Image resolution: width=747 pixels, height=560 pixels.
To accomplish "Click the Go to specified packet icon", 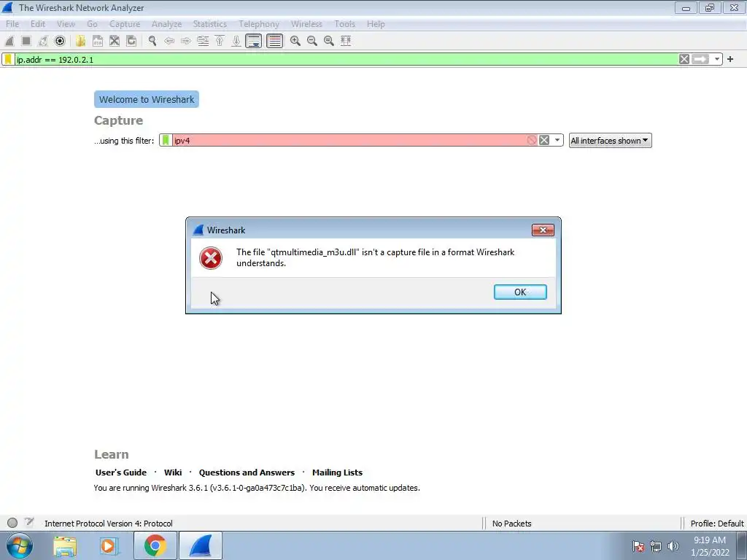I will 203,41.
